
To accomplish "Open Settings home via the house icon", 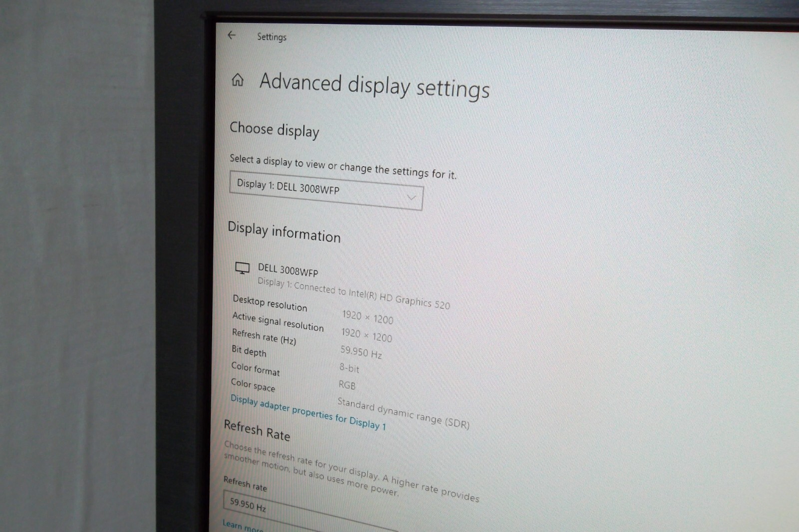I will [238, 80].
